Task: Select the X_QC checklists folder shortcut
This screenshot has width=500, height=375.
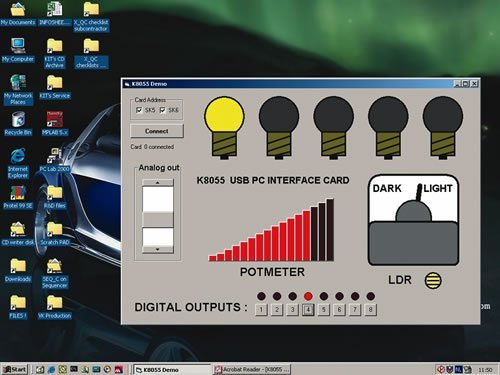Action: pyautogui.click(x=91, y=54)
